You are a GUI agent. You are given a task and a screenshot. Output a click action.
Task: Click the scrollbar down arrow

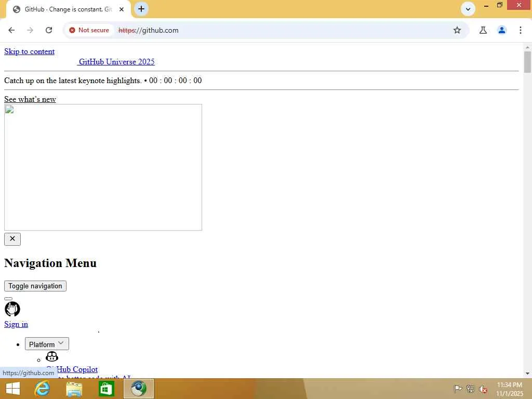pos(527,374)
